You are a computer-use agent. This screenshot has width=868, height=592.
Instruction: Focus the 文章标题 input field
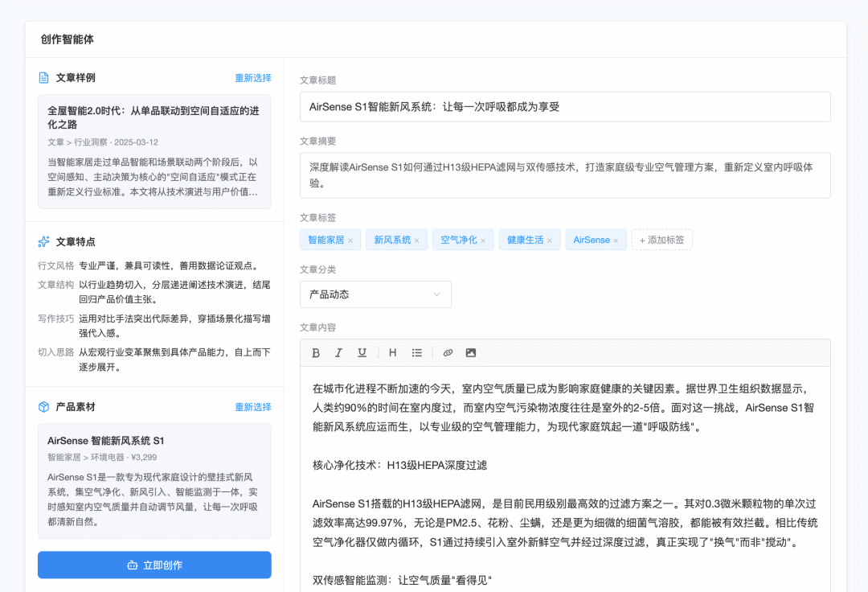565,107
